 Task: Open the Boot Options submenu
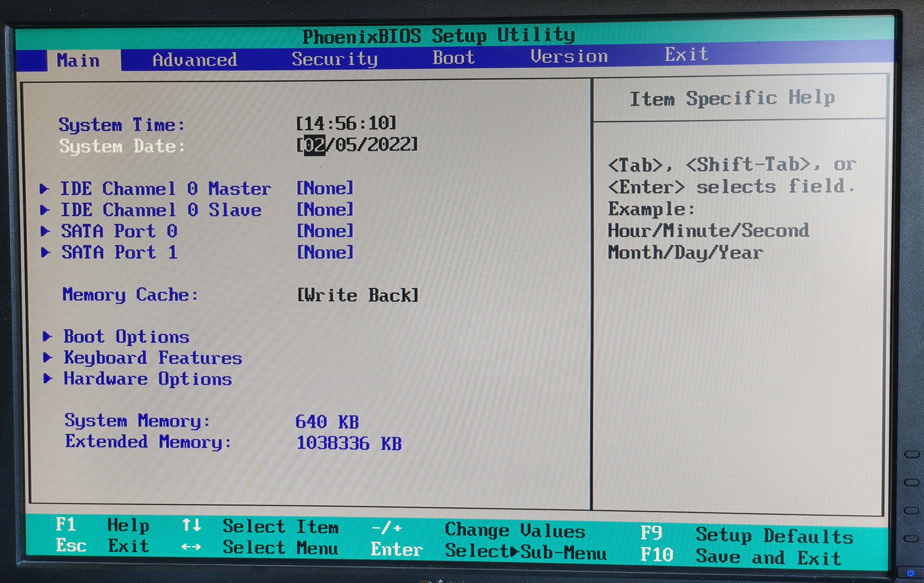point(127,337)
